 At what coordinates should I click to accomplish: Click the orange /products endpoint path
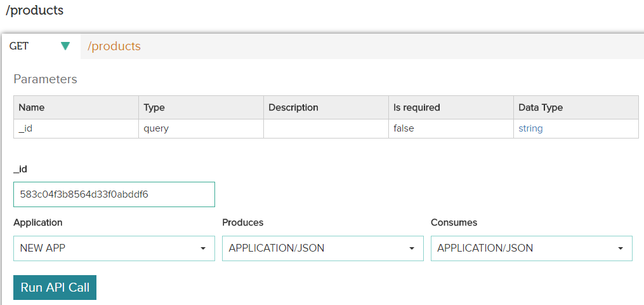click(114, 46)
